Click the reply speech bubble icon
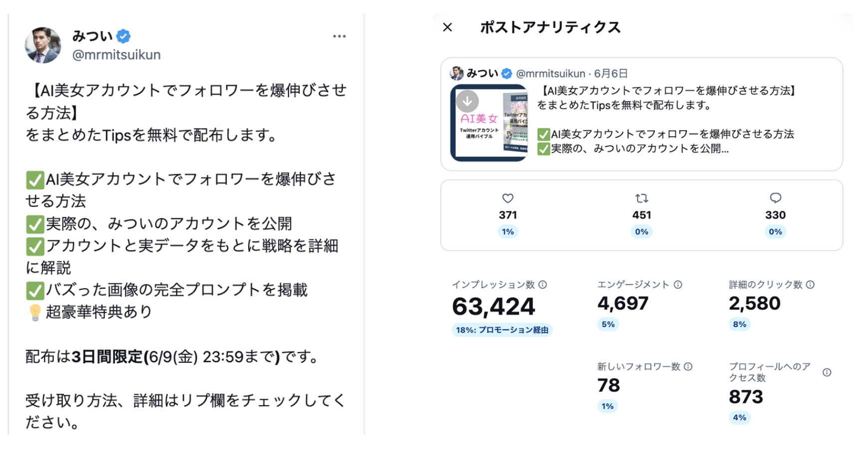 (x=776, y=198)
